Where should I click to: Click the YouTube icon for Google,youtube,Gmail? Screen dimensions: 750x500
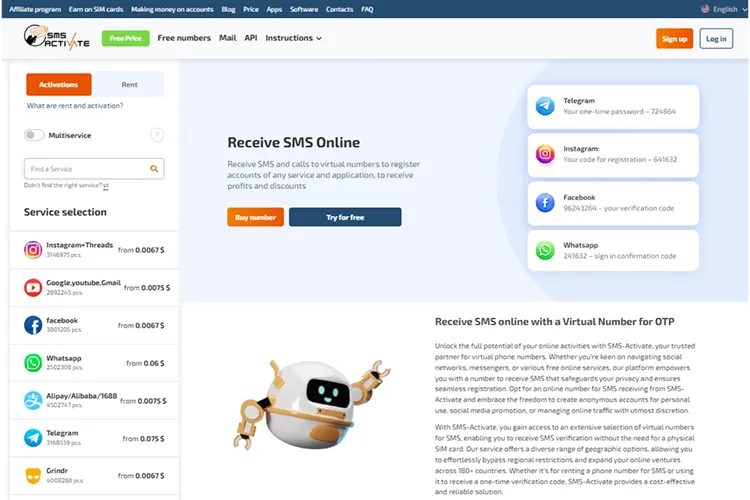(x=33, y=288)
